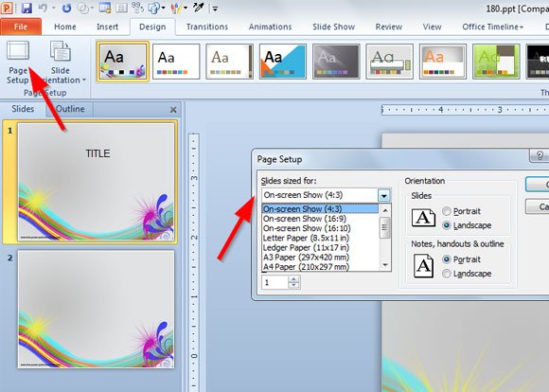
Task: Click the Redo icon in Quick Access
Action: pyautogui.click(x=66, y=8)
